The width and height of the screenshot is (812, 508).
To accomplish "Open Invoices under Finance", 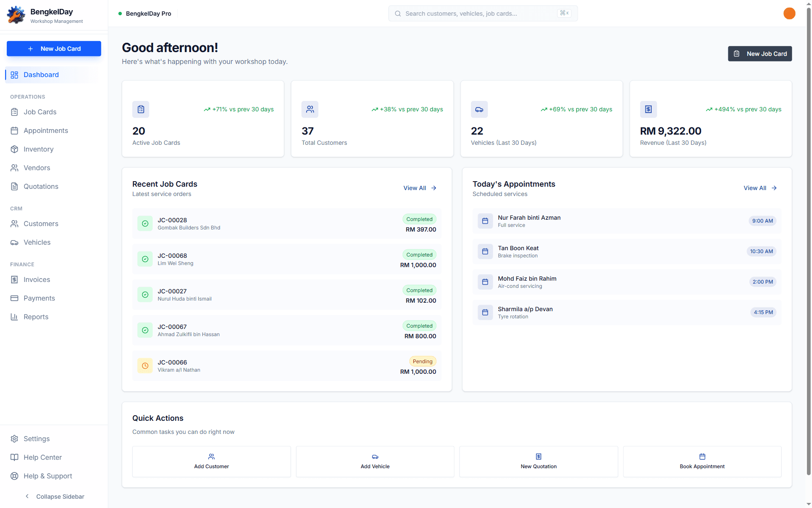I will 54,280.
